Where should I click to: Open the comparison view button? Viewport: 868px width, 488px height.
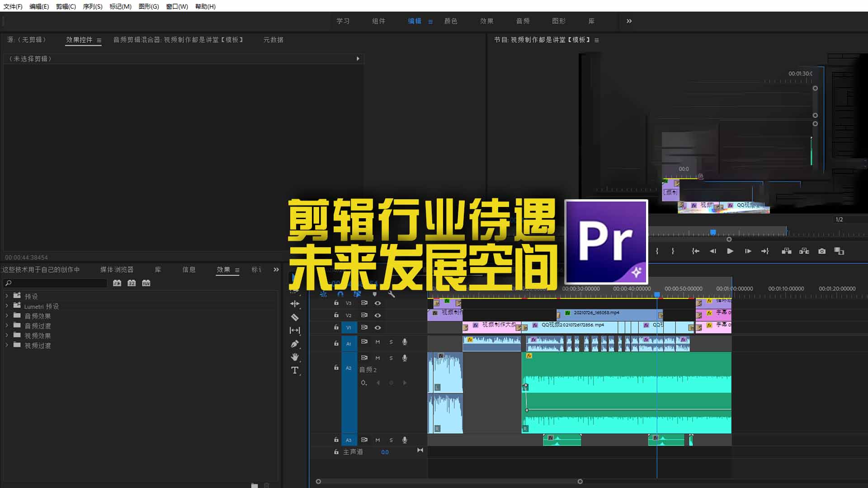(x=839, y=251)
